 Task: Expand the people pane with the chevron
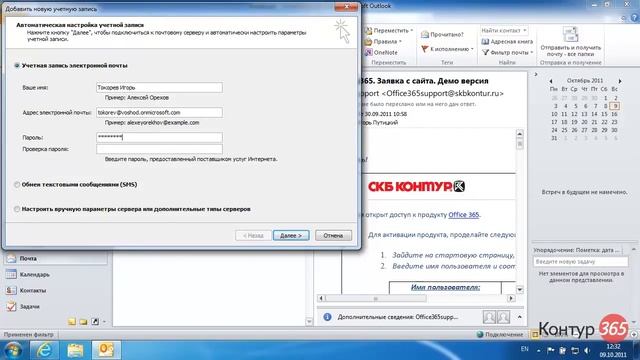[520, 317]
